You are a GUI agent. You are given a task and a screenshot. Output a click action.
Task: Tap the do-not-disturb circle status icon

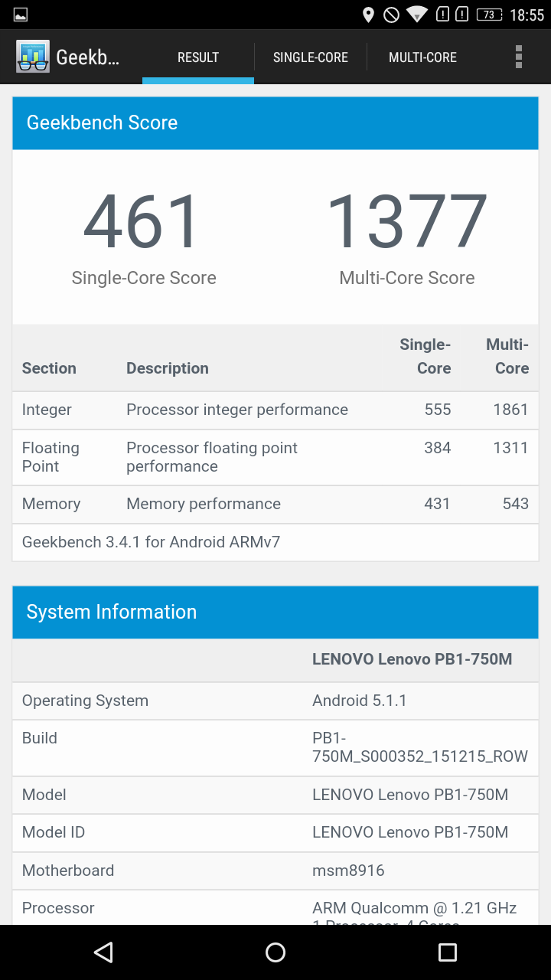point(391,15)
